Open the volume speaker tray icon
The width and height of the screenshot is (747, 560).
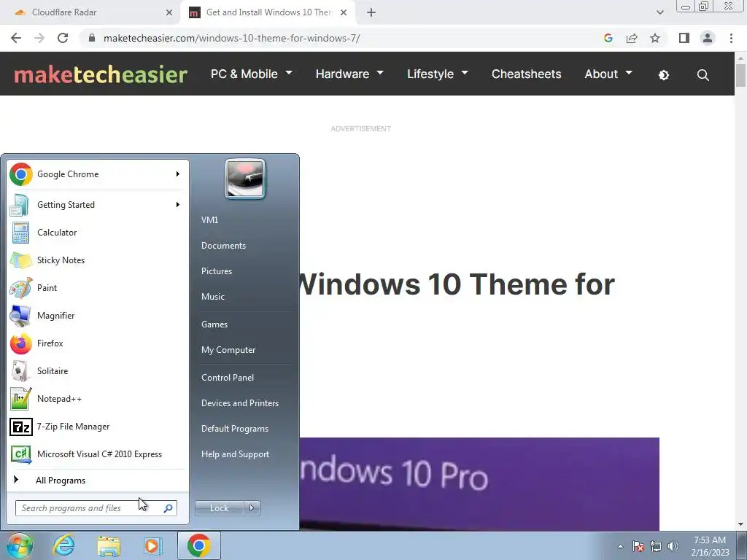[x=673, y=546]
